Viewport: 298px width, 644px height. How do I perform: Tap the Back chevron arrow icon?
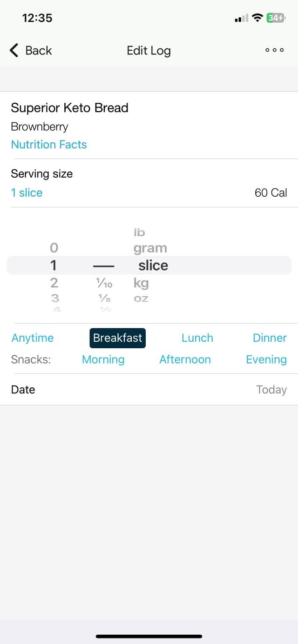tap(14, 50)
